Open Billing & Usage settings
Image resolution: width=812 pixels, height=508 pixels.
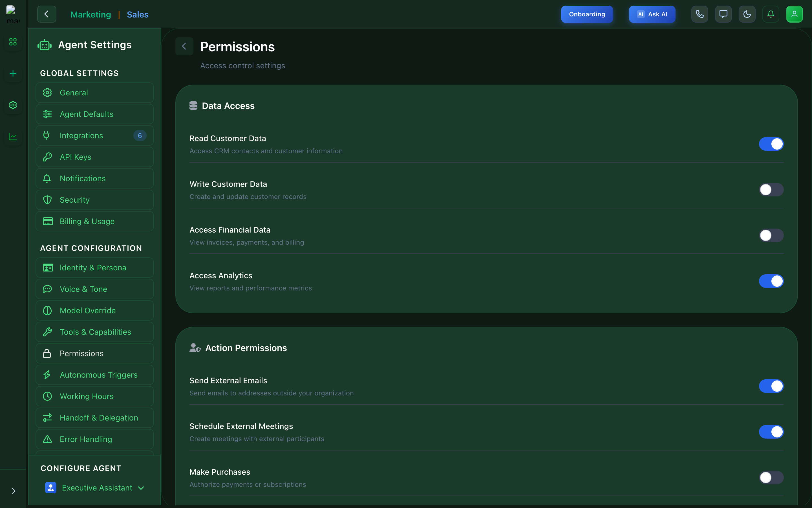click(95, 222)
